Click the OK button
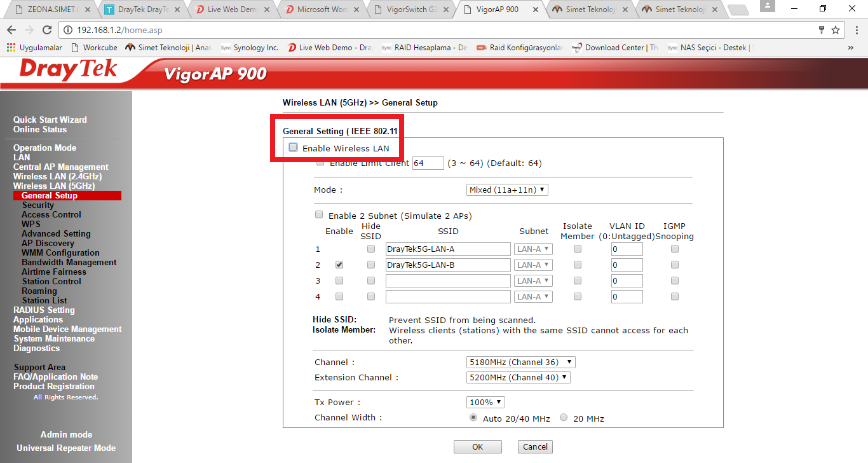 point(477,446)
